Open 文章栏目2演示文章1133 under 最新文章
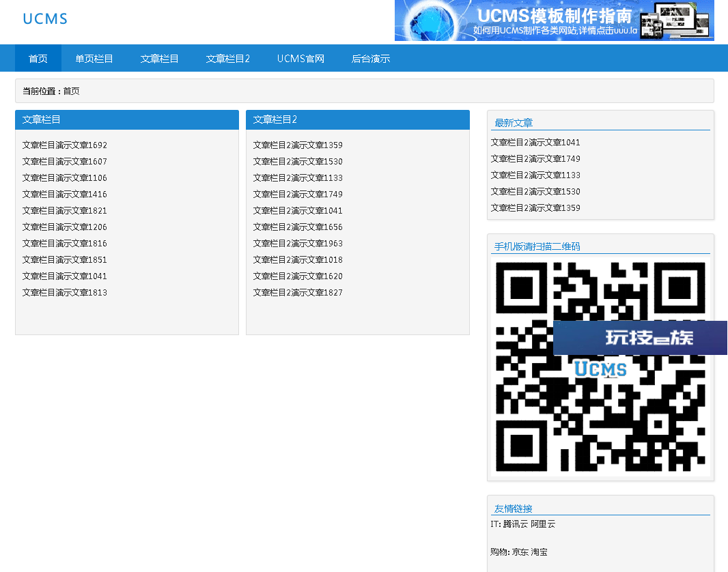The width and height of the screenshot is (728, 572). [x=535, y=175]
